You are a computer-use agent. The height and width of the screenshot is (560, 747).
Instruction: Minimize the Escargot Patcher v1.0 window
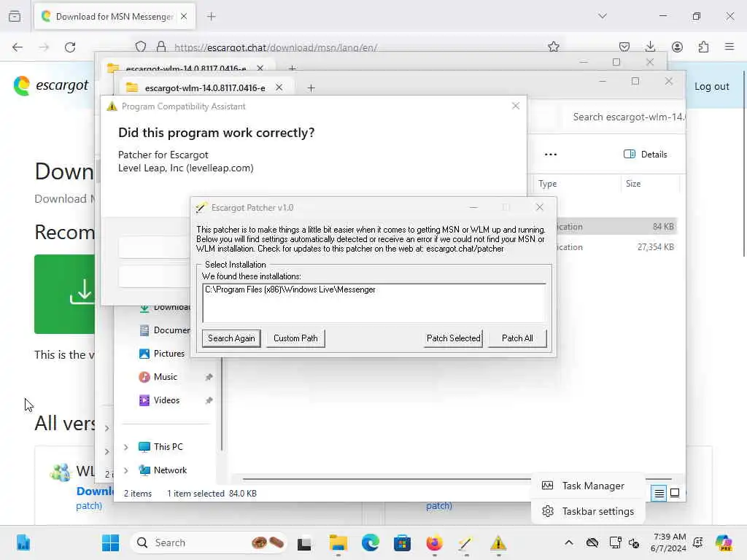tap(473, 207)
